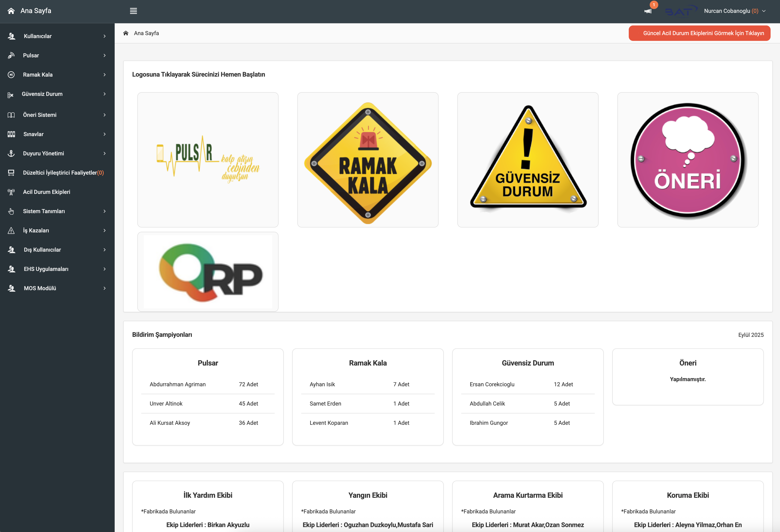Click the hamburger menu icon

[133, 11]
